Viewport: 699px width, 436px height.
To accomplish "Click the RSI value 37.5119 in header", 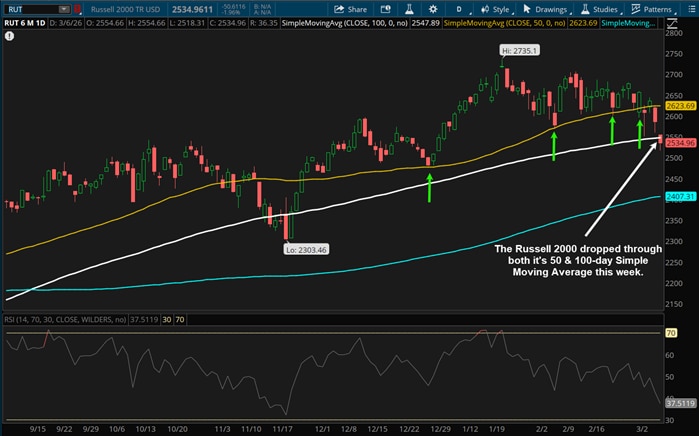I will click(x=144, y=319).
